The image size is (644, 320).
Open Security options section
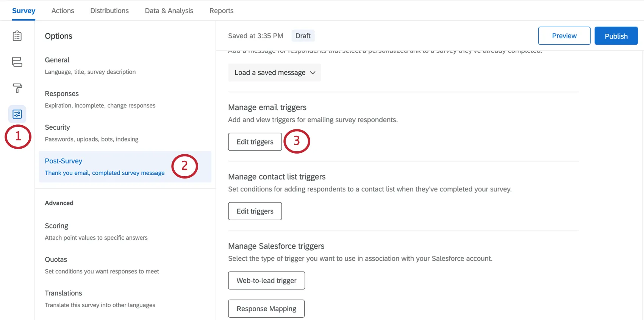(91, 133)
